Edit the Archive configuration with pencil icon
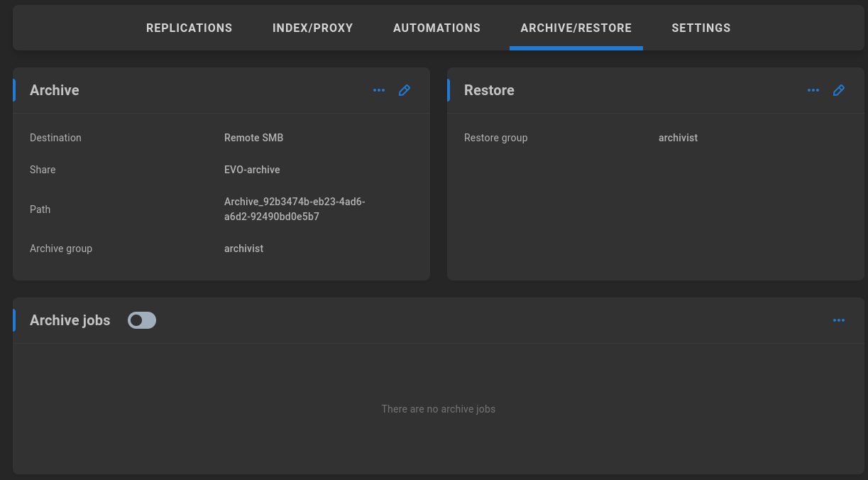The image size is (868, 480). pos(405,90)
